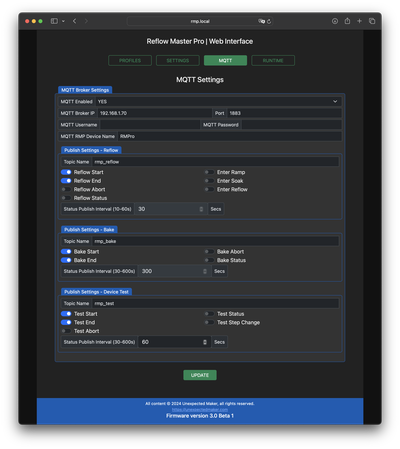The width and height of the screenshot is (400, 449).
Task: Click the 'Publish Settings - Device Test' label
Action: 96,292
